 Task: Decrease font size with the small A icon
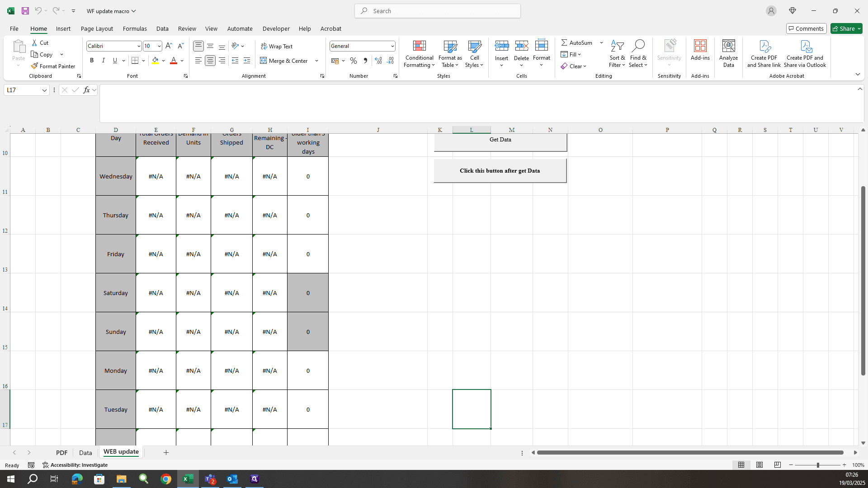(x=180, y=46)
